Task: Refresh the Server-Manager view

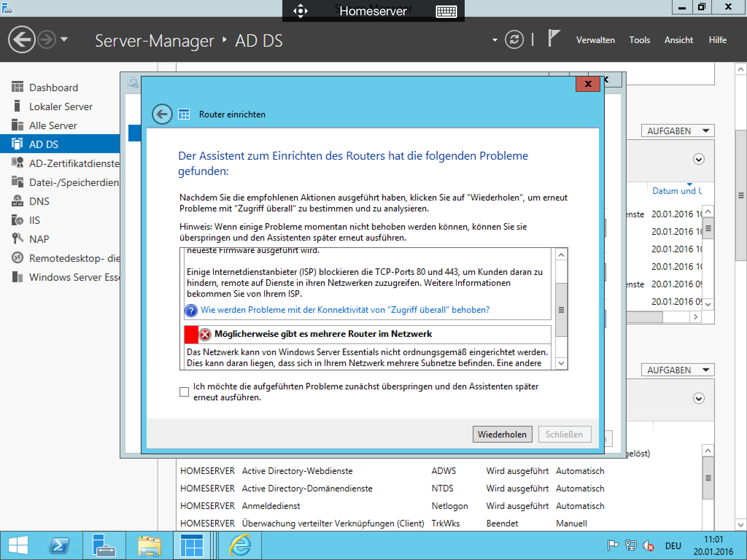Action: (x=514, y=39)
